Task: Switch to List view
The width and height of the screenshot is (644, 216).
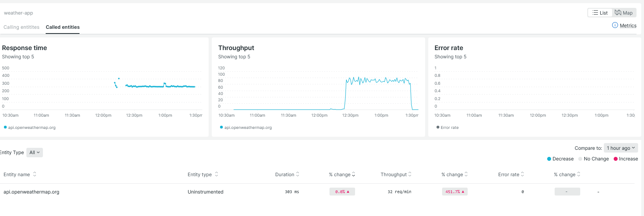Action: [x=600, y=13]
